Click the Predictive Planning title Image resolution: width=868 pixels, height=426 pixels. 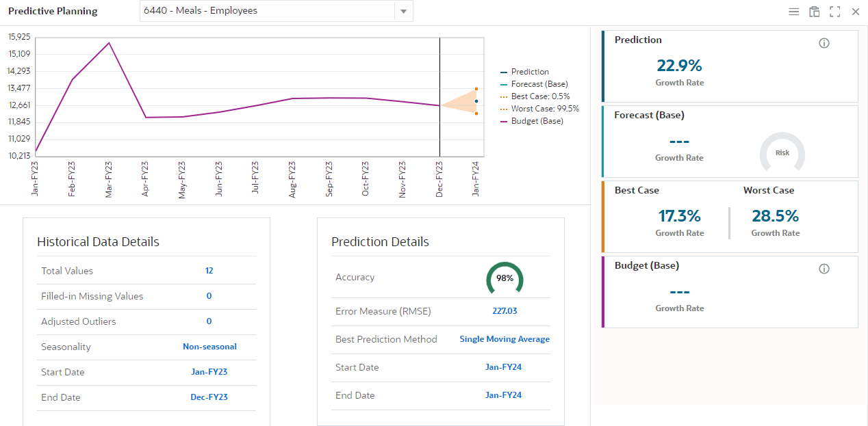click(x=53, y=11)
